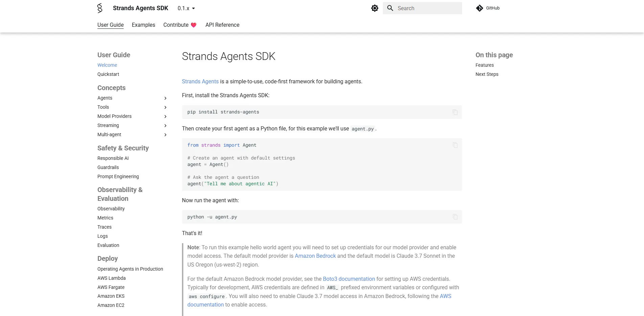Viewport: 644px width, 316px height.
Task: Open the Examples tab
Action: 143,25
